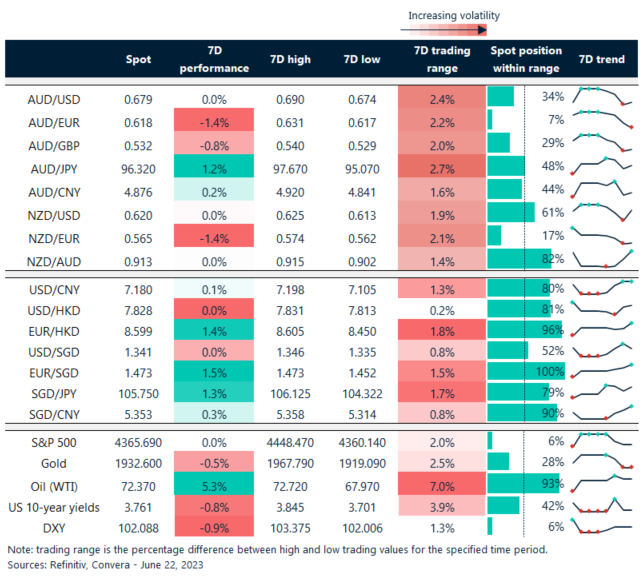The height and width of the screenshot is (577, 643).
Task: Select the 7D trading range header
Action: pyautogui.click(x=435, y=60)
